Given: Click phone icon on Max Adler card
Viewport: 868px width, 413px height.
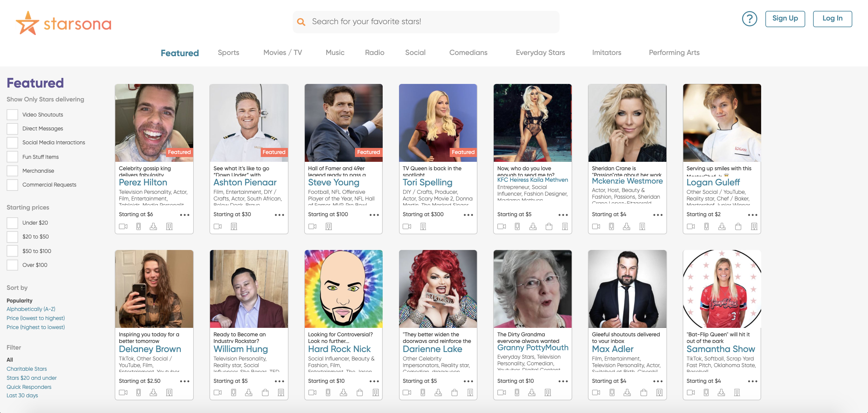Looking at the screenshot, I should (612, 392).
